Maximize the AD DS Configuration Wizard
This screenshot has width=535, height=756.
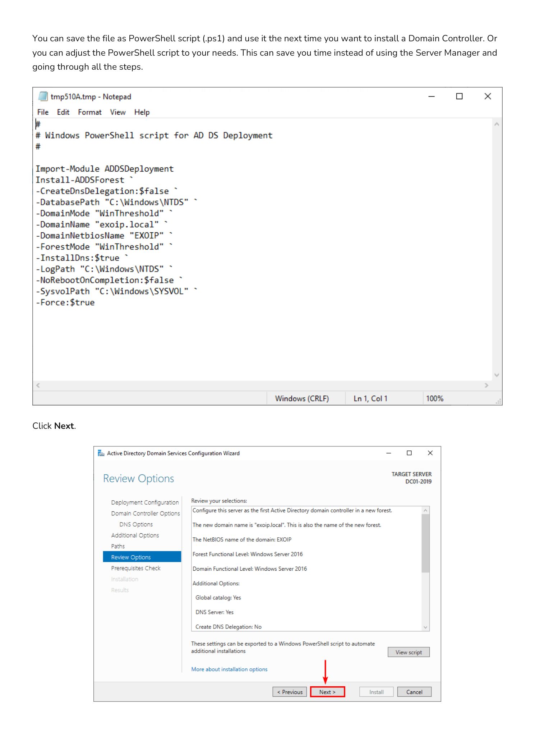(x=409, y=453)
